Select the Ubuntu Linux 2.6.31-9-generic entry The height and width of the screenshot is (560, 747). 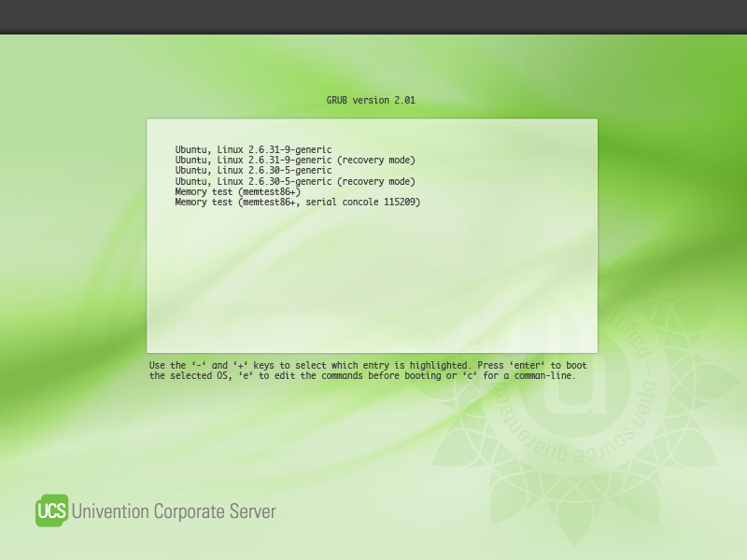click(253, 149)
